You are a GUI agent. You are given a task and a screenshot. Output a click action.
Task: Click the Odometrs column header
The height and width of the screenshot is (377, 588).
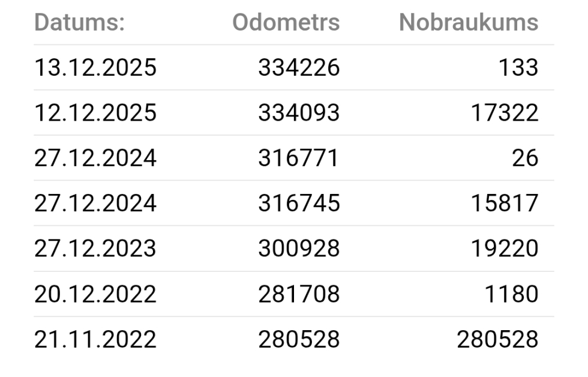click(286, 23)
